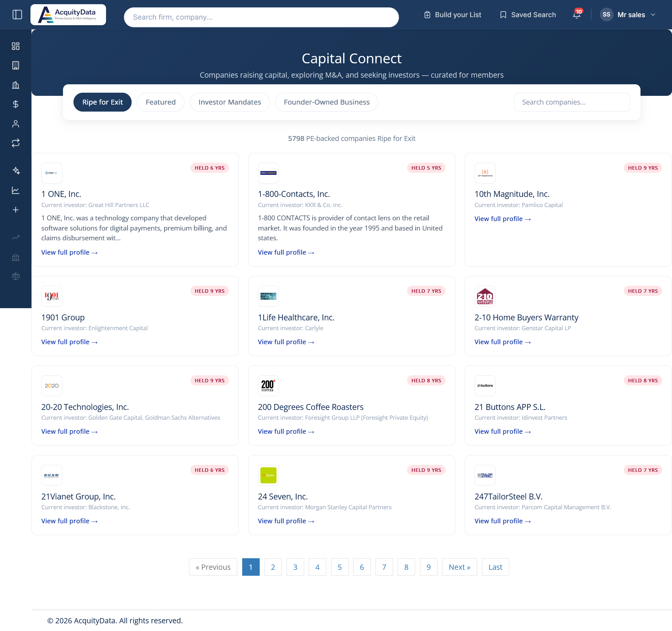Click the 24 Seven, Inc. company name
This screenshot has width=672, height=631.
click(283, 497)
